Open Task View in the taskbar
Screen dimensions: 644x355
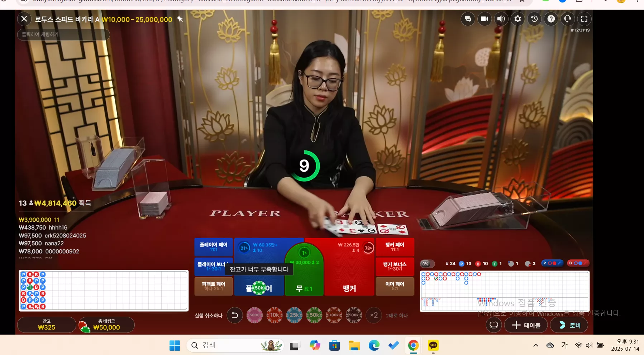tap(294, 345)
